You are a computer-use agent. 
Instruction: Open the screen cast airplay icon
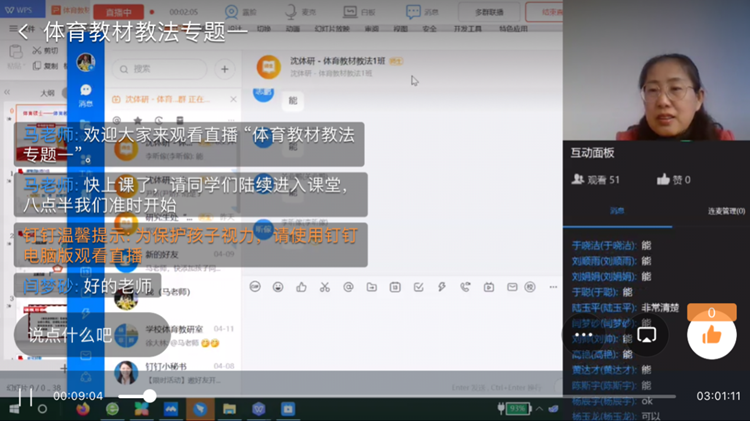pyautogui.click(x=648, y=334)
